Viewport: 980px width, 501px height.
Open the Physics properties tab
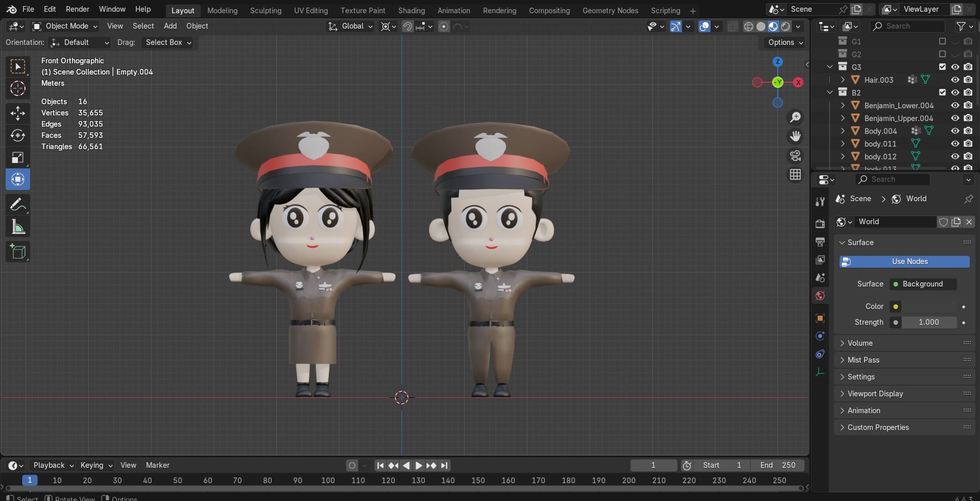click(820, 336)
